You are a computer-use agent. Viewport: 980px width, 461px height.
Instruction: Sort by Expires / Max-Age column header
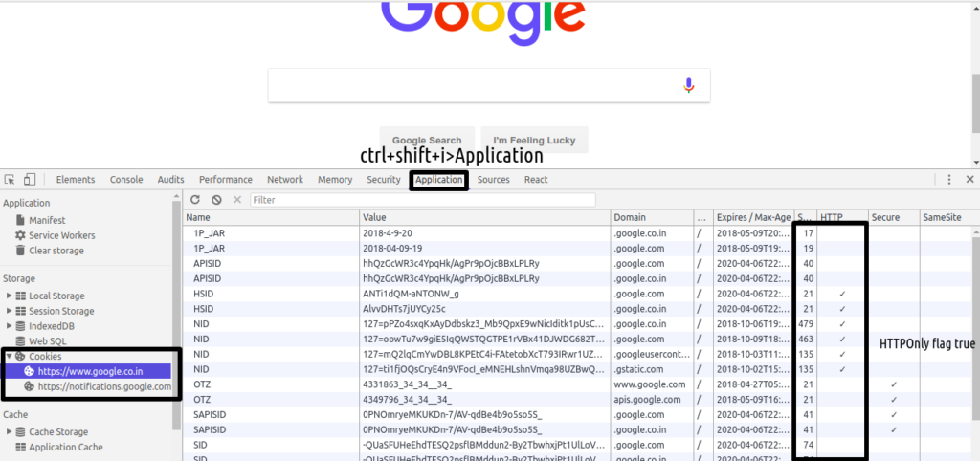pos(754,217)
